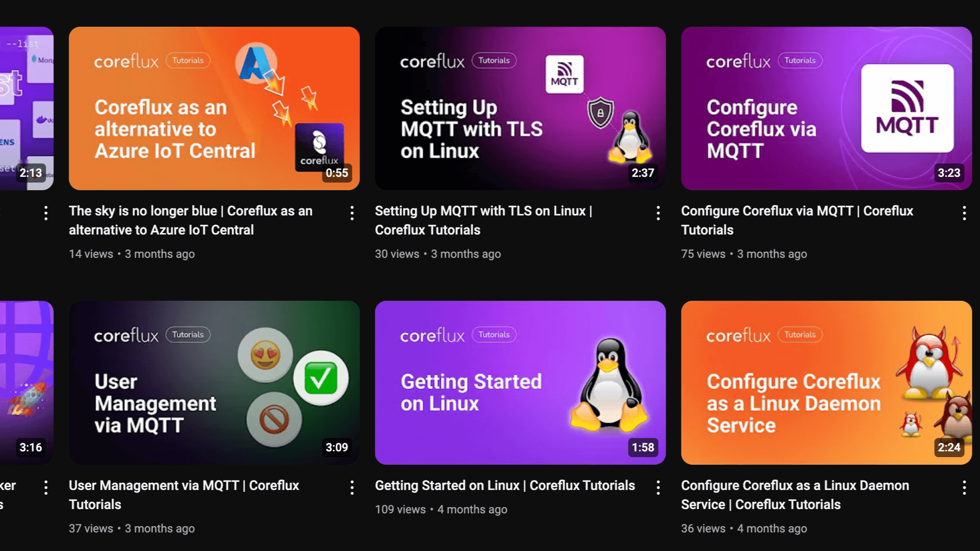Open the Coreflux Azure IoT Central thumbnail
Screen dimensions: 980x551
tap(214, 108)
